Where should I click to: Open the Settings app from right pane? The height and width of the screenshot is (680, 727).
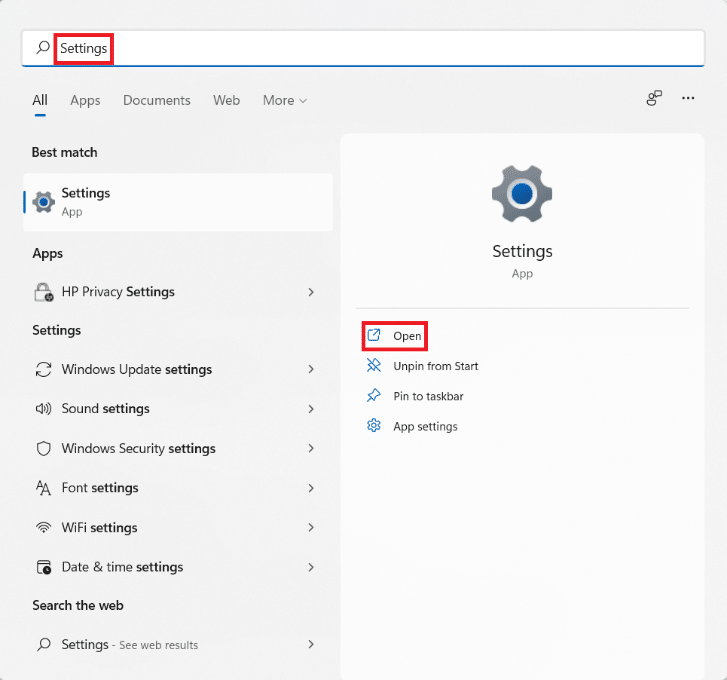(406, 336)
